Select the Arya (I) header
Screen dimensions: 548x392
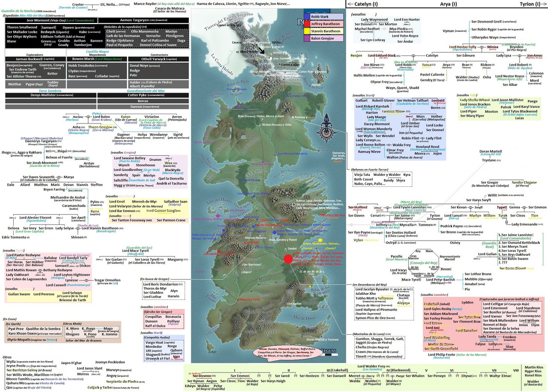click(448, 4)
